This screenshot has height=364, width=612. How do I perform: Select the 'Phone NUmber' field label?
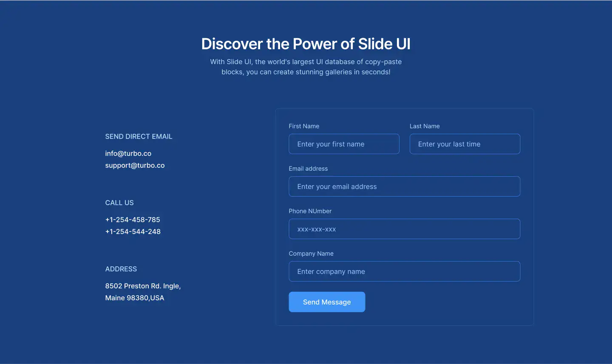click(x=310, y=211)
